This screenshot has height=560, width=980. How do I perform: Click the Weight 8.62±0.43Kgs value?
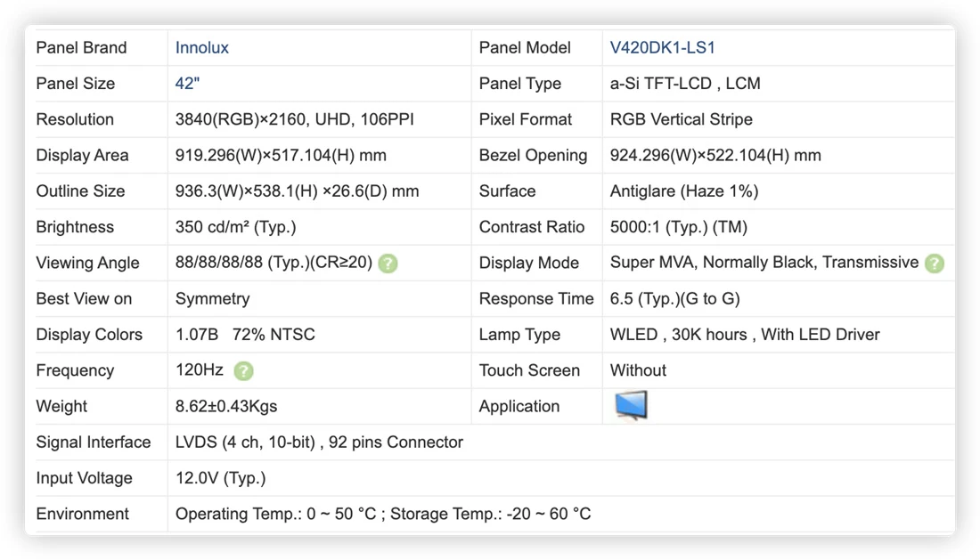pos(226,406)
